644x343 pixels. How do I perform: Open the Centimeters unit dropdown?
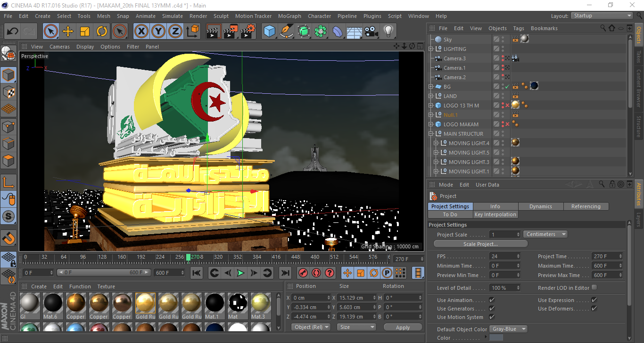[545, 234]
